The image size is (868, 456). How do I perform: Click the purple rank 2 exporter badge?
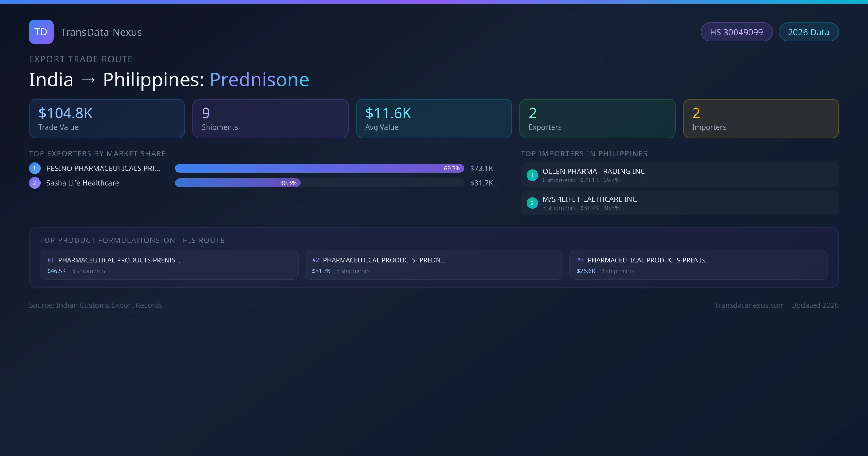pos(35,183)
